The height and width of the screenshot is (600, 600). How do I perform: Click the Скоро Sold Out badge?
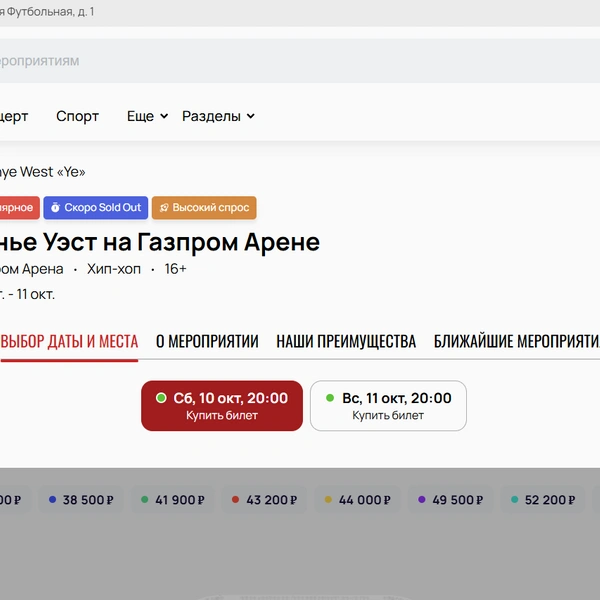96,208
